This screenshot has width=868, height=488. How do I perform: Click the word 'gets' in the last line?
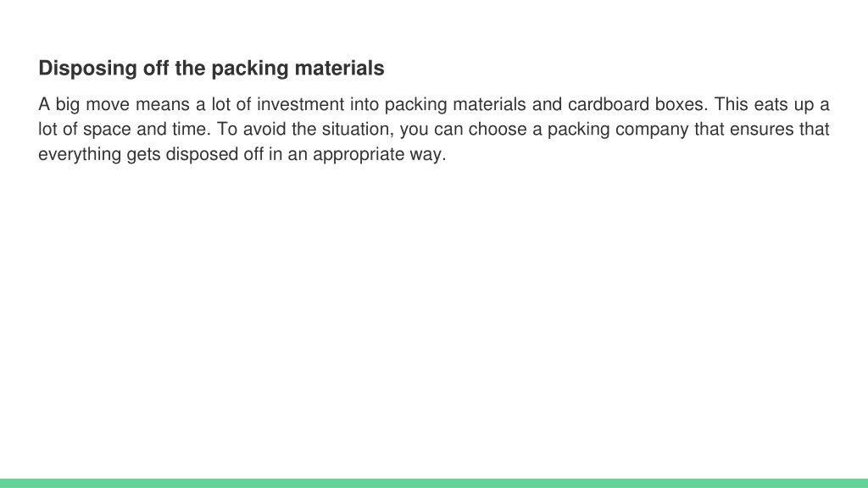143,154
